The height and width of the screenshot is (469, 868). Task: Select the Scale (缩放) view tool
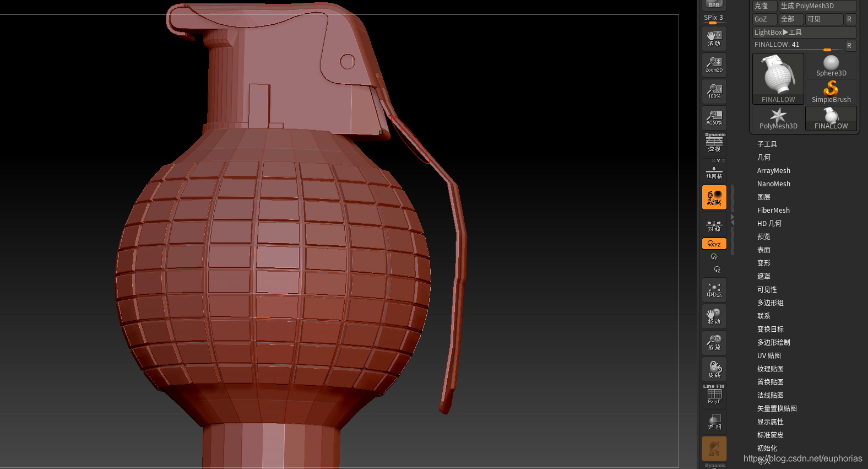click(x=714, y=343)
